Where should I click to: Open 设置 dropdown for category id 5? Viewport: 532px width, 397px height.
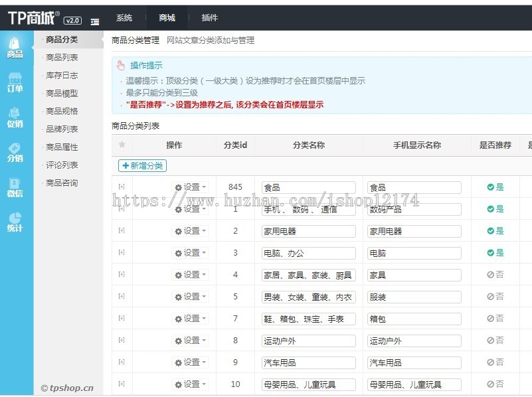point(191,297)
